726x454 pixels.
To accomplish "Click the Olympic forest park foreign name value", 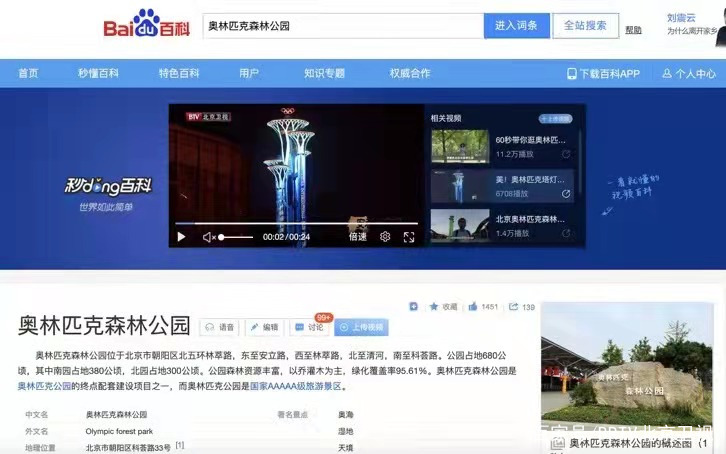I will (x=119, y=431).
